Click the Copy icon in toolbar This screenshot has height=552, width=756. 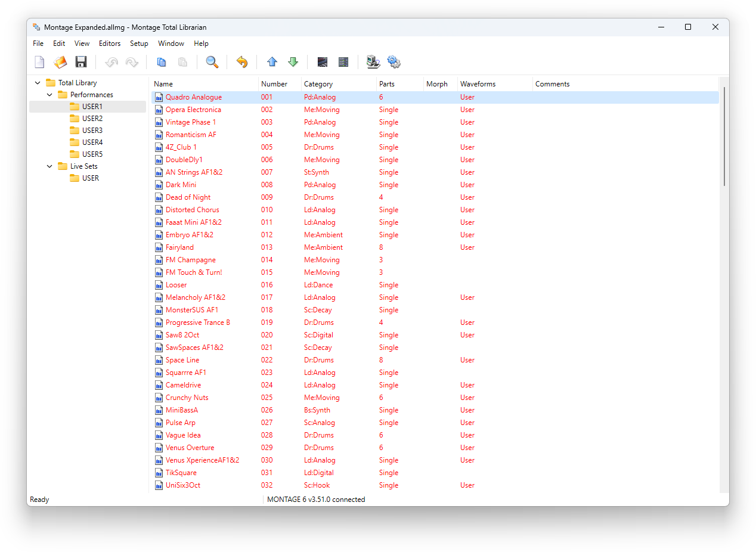pyautogui.click(x=161, y=62)
